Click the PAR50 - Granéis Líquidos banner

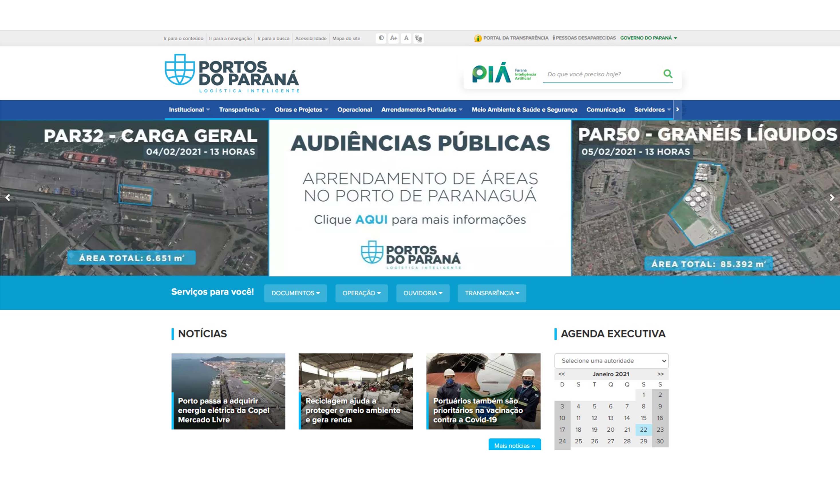click(x=706, y=198)
